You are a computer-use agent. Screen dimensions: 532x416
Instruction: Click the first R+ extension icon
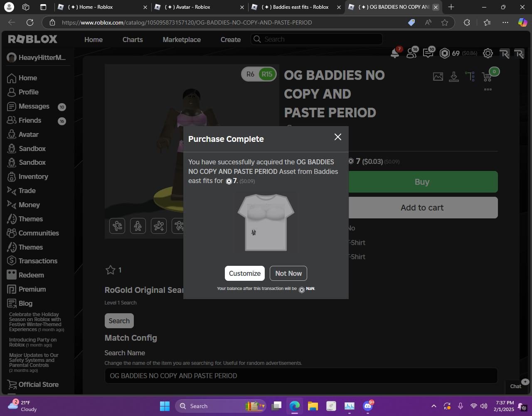tap(504, 53)
